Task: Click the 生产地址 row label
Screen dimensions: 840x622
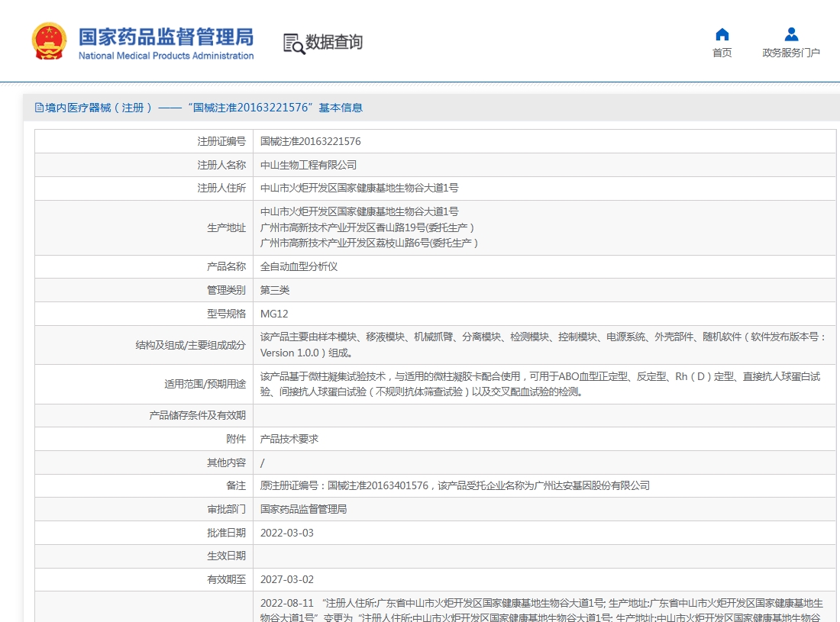Action: point(226,227)
